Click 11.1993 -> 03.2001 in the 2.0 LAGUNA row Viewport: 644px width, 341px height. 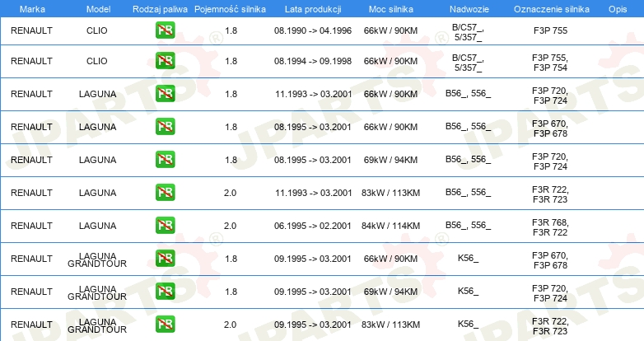point(314,193)
